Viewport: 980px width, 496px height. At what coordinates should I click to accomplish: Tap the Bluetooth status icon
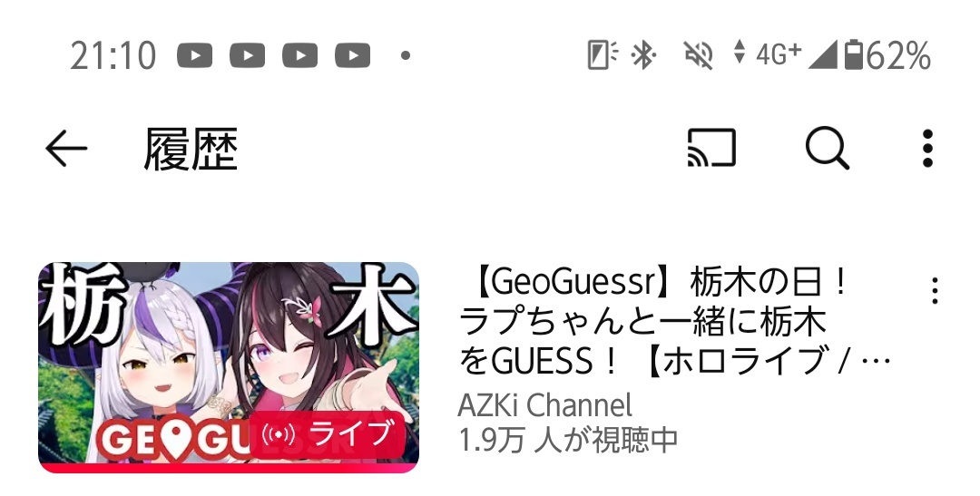[x=642, y=55]
